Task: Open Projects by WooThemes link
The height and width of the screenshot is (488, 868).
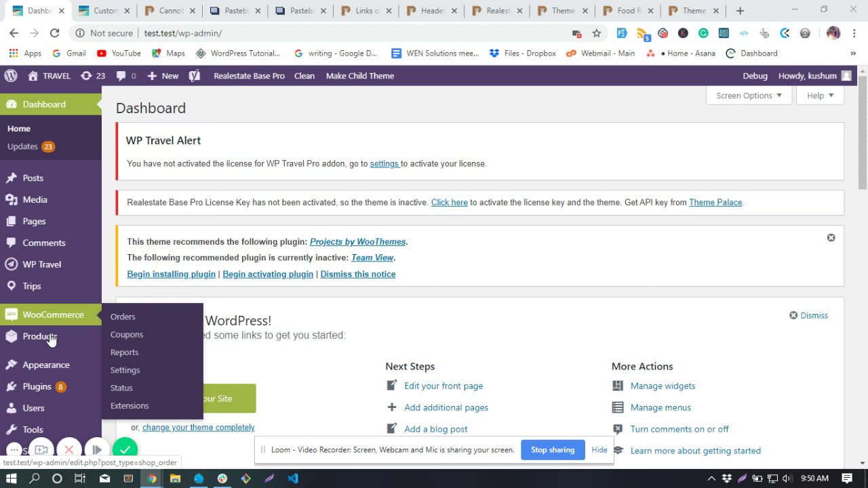Action: tap(357, 241)
